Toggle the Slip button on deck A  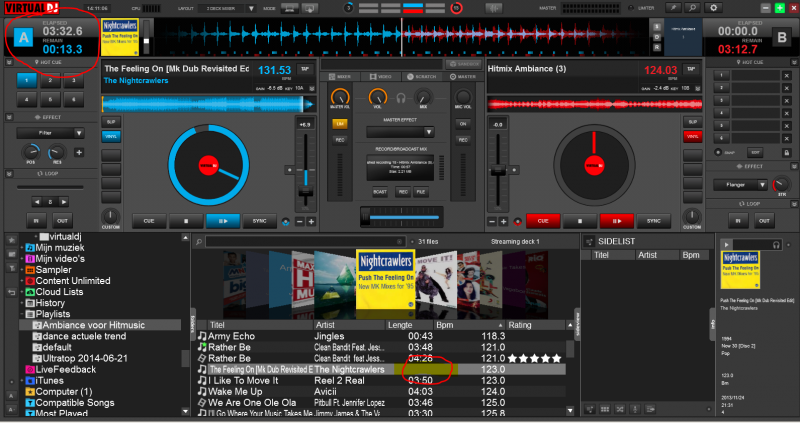(x=111, y=122)
